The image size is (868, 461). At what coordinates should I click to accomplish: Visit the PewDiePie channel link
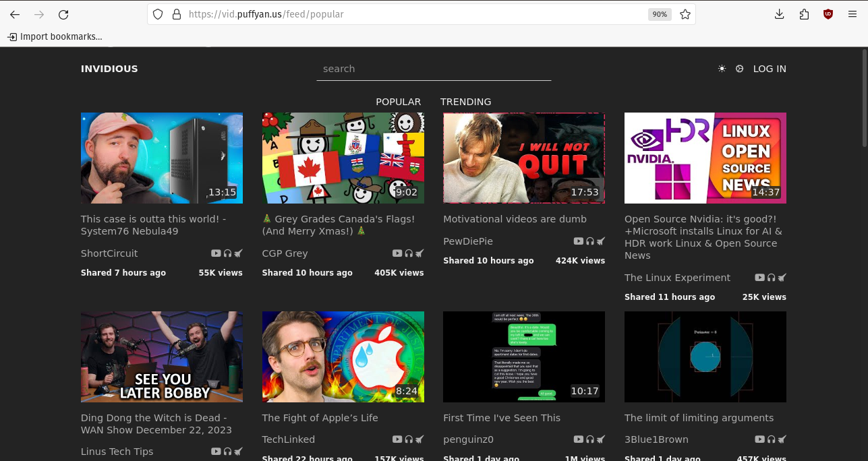pyautogui.click(x=468, y=241)
